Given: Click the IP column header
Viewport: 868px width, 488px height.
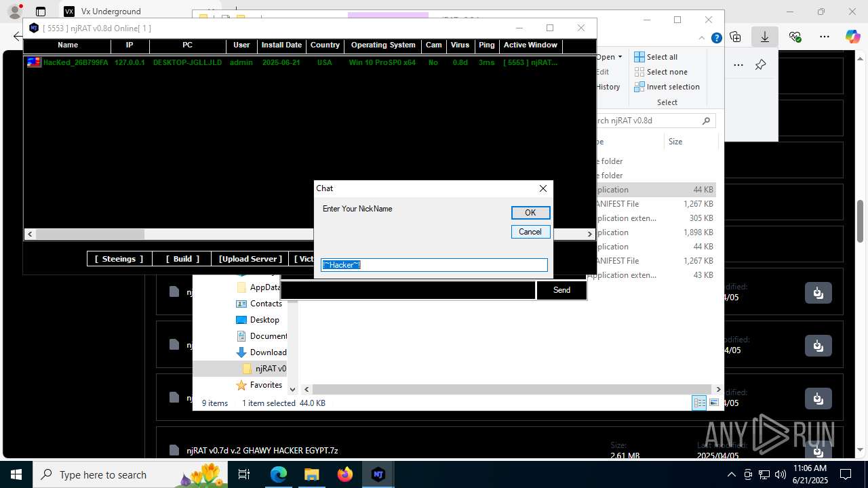Looking at the screenshot, I should [130, 45].
